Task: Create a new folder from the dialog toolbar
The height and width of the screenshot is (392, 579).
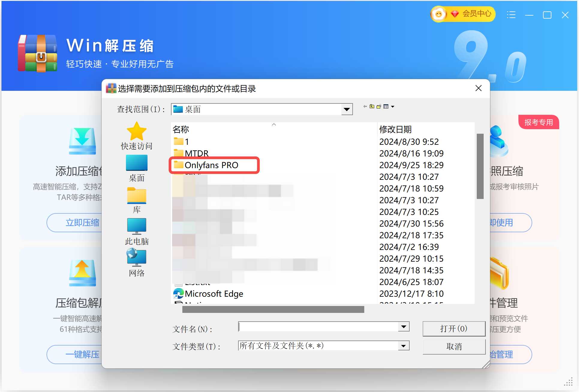Action: (379, 106)
